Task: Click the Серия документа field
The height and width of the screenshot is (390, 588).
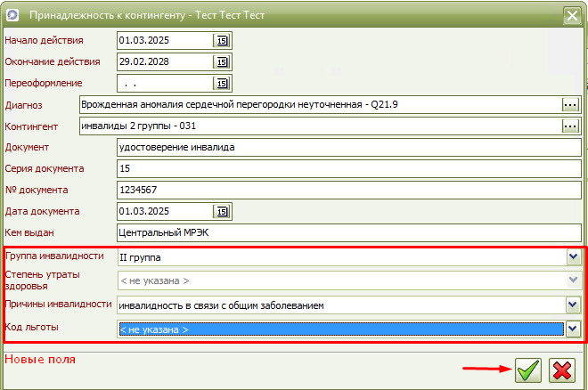Action: 347,169
